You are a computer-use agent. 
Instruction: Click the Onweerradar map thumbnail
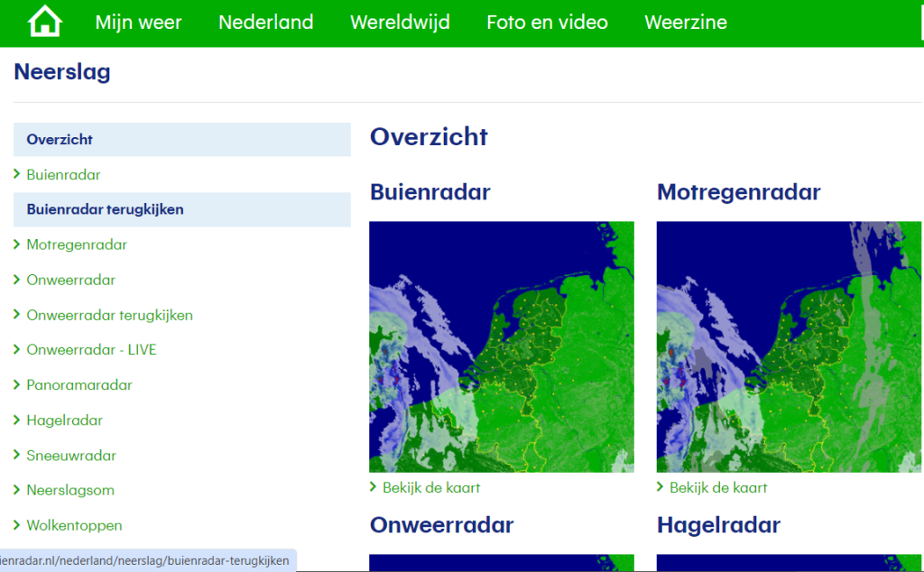click(x=502, y=563)
